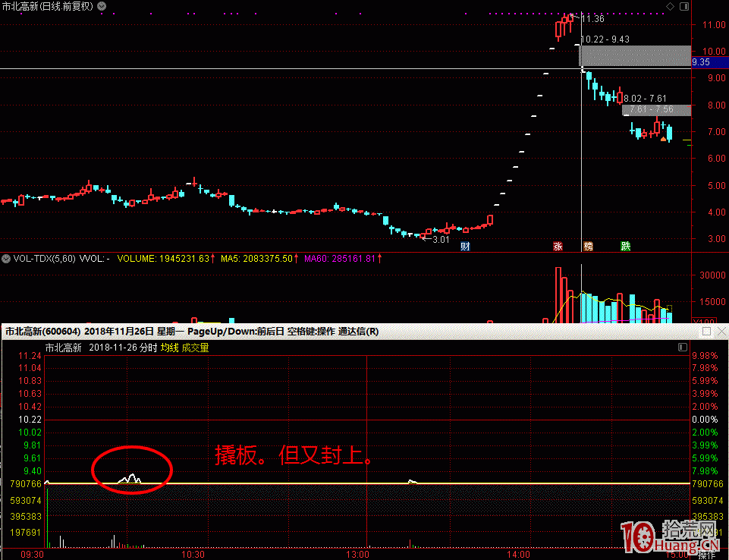The image size is (729, 560).
Task: Click the 市北高新(日线.前复权) chart title
Action: (x=47, y=6)
